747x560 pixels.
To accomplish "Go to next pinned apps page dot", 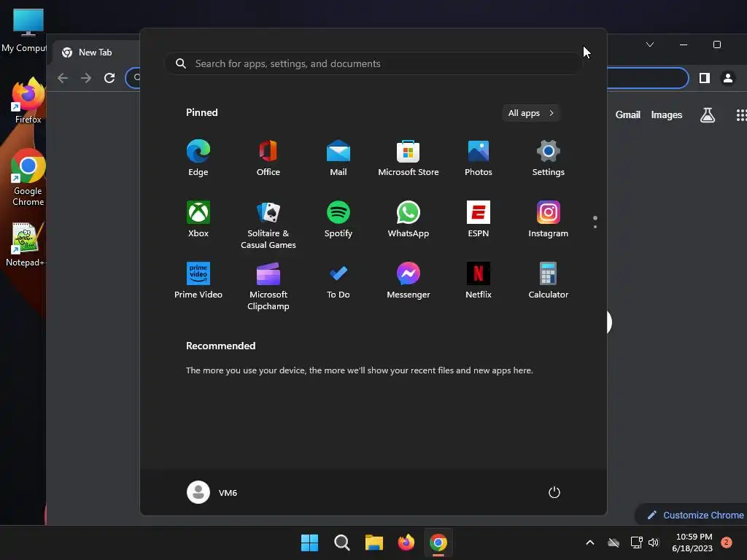I will pos(595,227).
